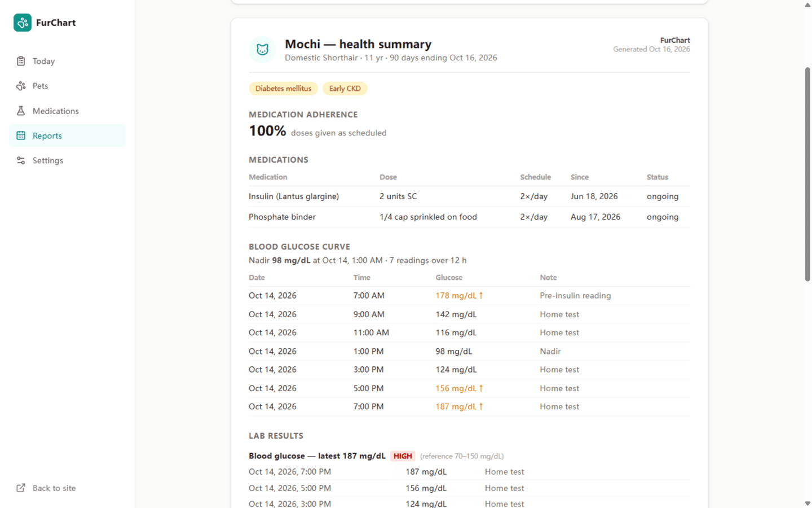Click the Jun 18, 2026 since date
The width and height of the screenshot is (812, 508).
coord(594,196)
